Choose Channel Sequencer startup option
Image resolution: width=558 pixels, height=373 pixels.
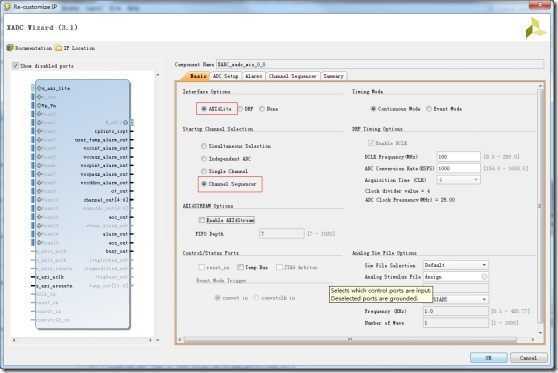tap(204, 184)
